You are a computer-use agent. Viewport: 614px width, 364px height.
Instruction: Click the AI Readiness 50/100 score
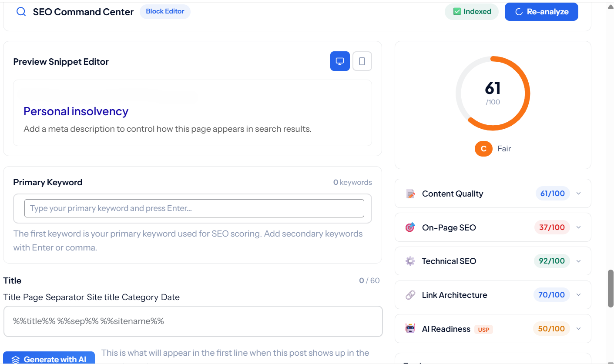[x=551, y=329]
